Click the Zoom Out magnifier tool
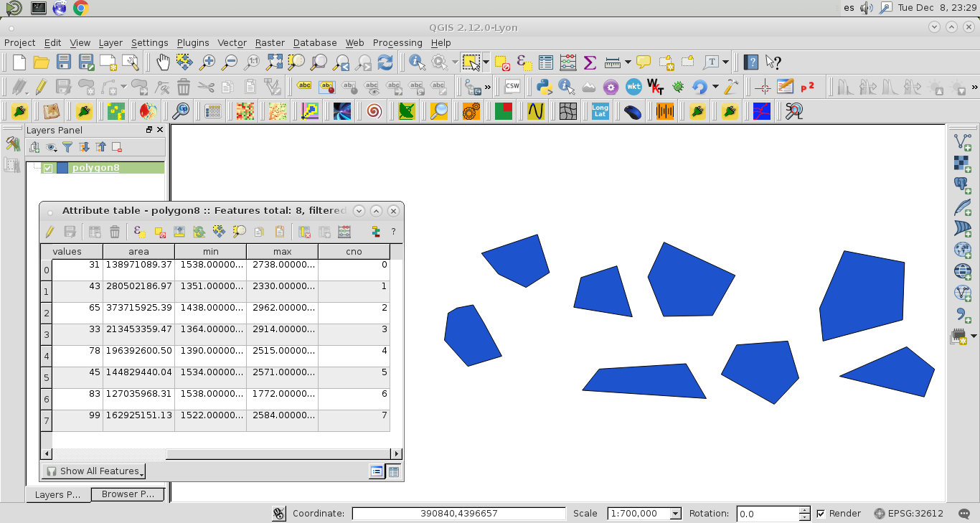The width and height of the screenshot is (980, 523). (x=230, y=62)
